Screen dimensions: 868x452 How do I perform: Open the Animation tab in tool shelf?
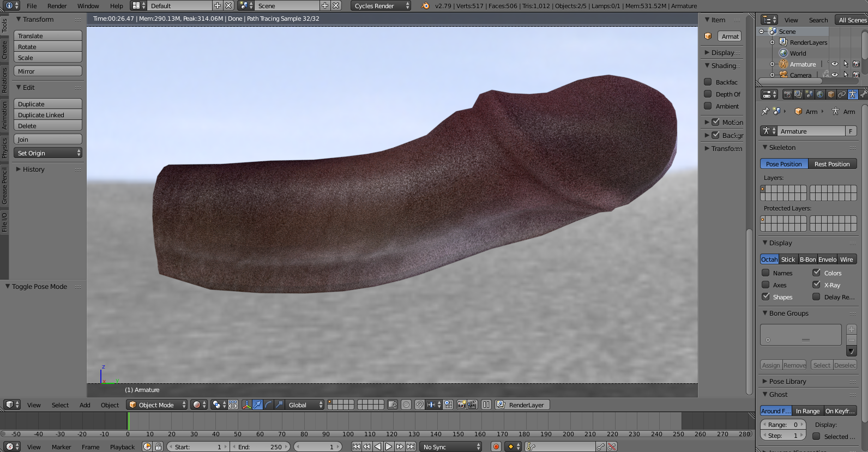coord(4,116)
